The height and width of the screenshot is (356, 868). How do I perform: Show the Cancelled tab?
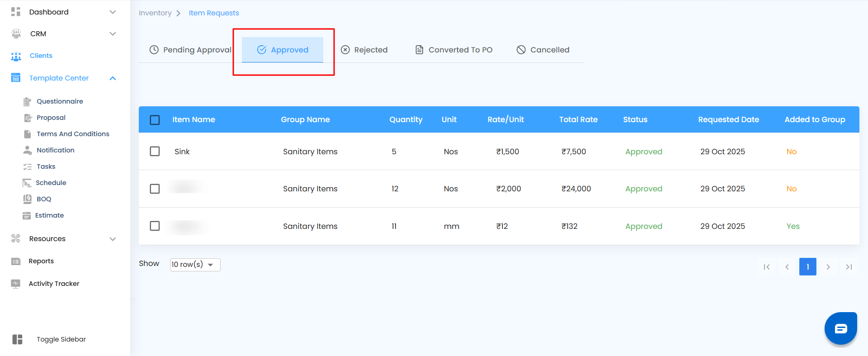point(543,50)
